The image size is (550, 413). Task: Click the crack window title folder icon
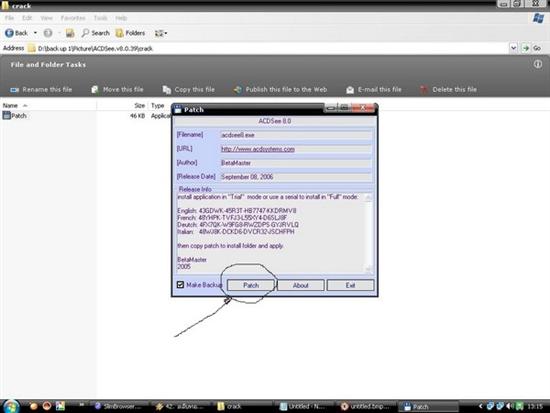5,5
